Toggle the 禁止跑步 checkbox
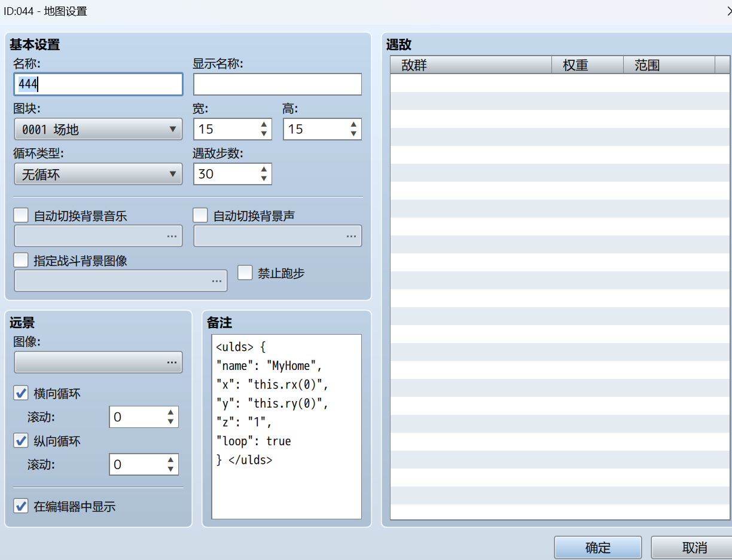 [x=245, y=273]
